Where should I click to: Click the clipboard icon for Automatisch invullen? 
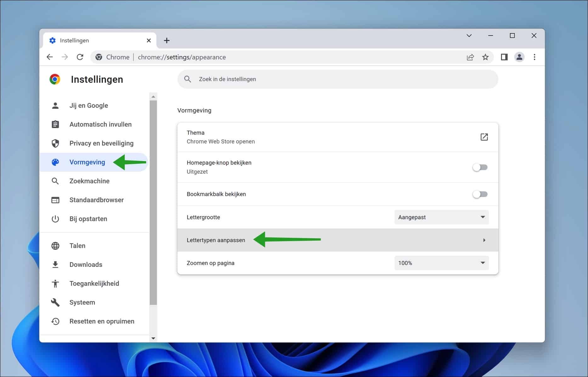click(x=55, y=124)
